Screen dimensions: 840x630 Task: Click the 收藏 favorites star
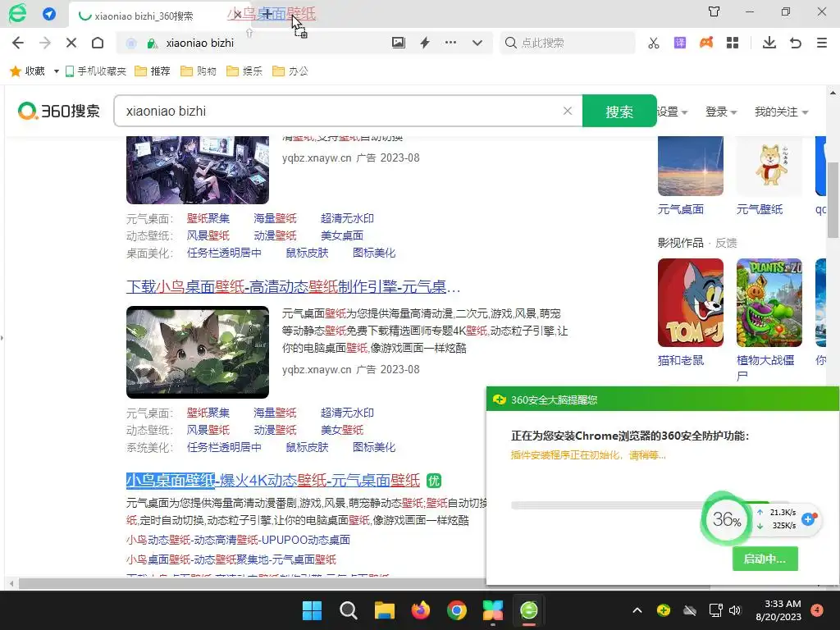coord(16,71)
